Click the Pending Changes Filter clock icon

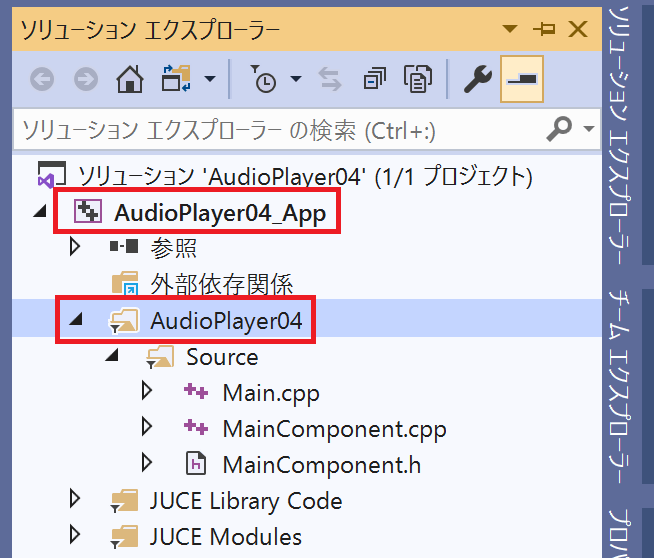(263, 78)
